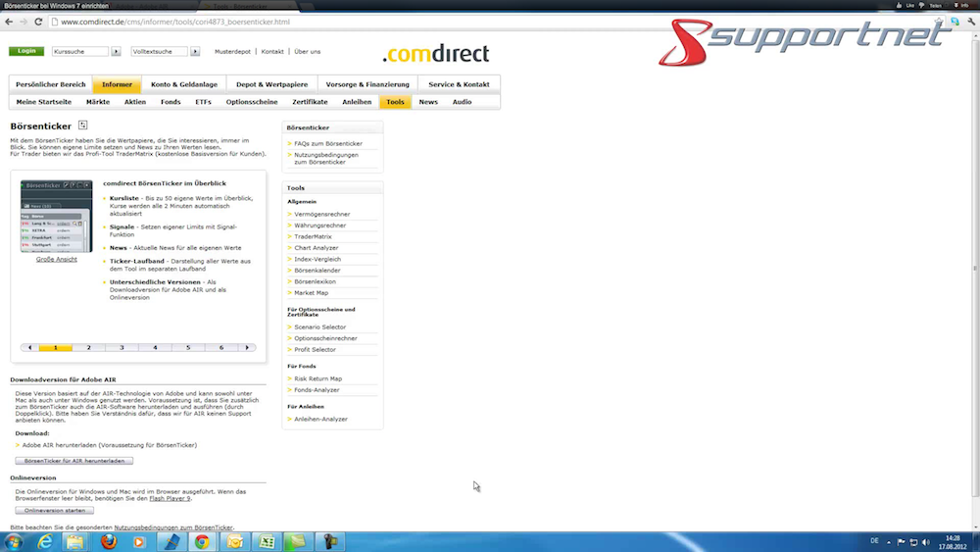Open Persönlicher Bereich main tab

pyautogui.click(x=51, y=84)
